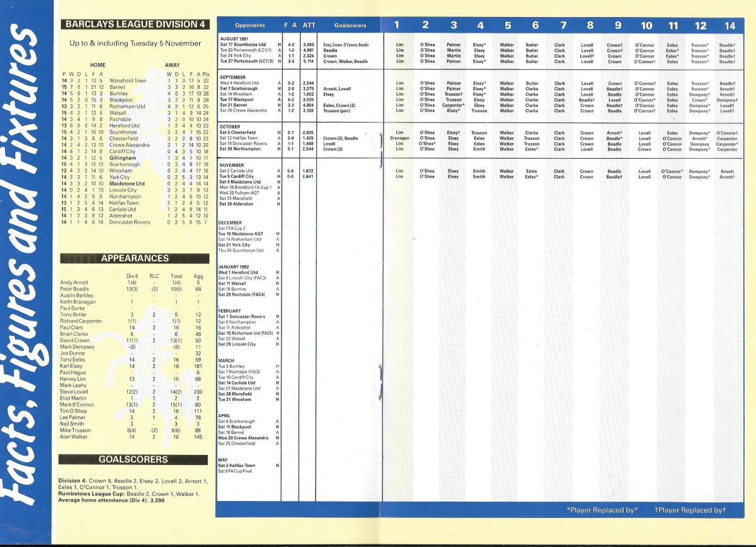Click the "OCTOBER" month heading
The width and height of the screenshot is (756, 547).
point(229,127)
